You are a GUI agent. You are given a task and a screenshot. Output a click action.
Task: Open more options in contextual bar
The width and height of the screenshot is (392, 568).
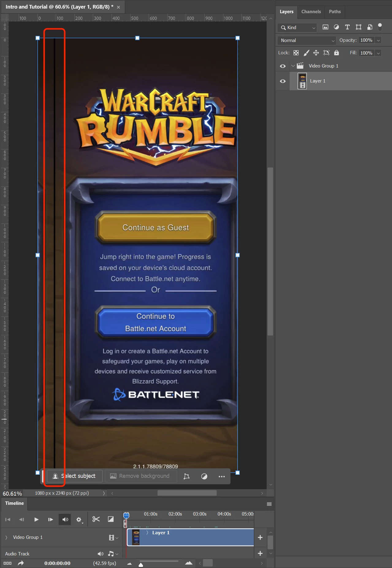(x=222, y=476)
